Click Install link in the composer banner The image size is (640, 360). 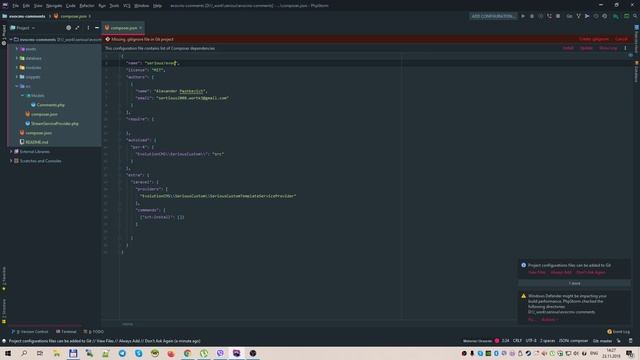coord(568,48)
